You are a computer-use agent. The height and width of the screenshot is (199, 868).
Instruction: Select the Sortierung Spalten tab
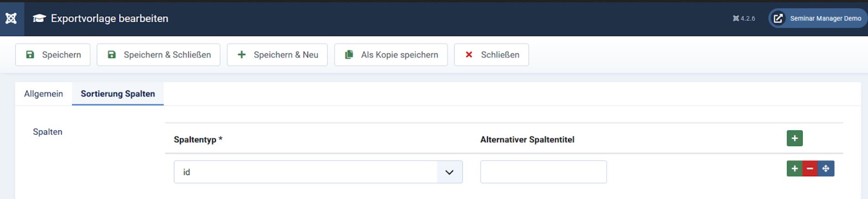point(118,94)
